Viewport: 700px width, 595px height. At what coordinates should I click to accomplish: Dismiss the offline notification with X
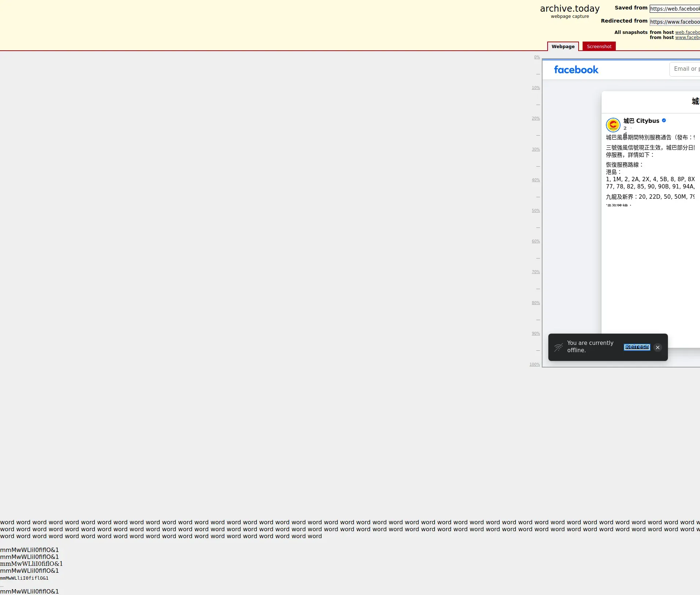coord(658,347)
